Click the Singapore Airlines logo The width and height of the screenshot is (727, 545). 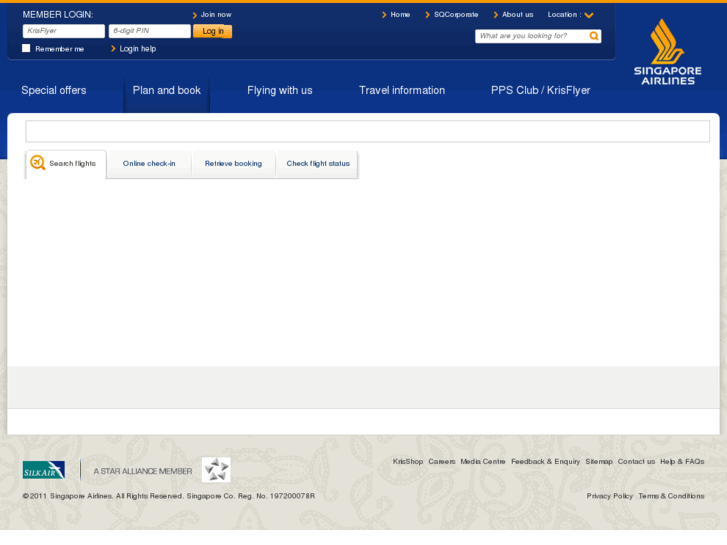668,52
